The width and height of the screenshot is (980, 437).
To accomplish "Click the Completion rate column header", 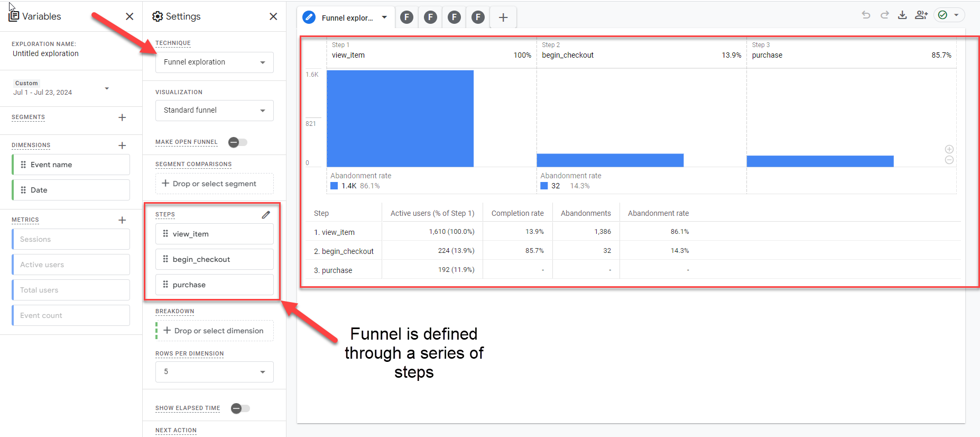I will 517,213.
